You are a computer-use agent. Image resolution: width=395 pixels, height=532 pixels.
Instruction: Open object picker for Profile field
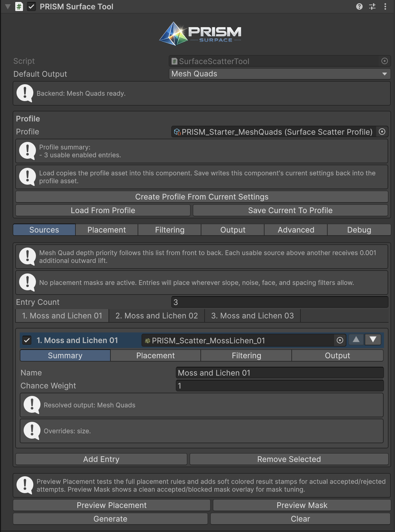[382, 132]
